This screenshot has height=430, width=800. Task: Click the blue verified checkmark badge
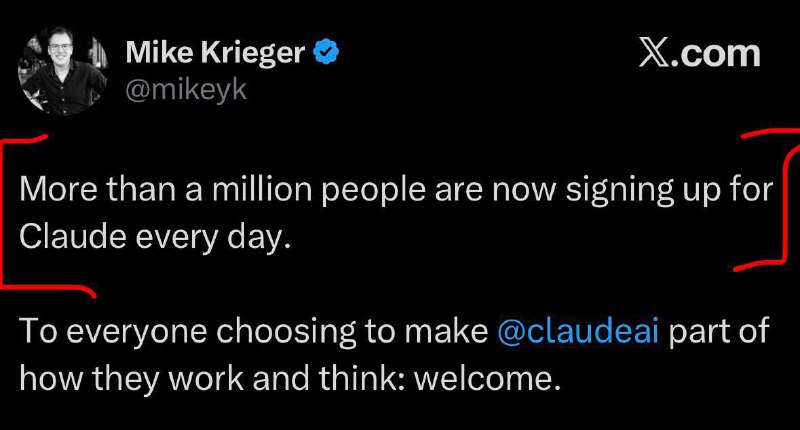tap(328, 53)
